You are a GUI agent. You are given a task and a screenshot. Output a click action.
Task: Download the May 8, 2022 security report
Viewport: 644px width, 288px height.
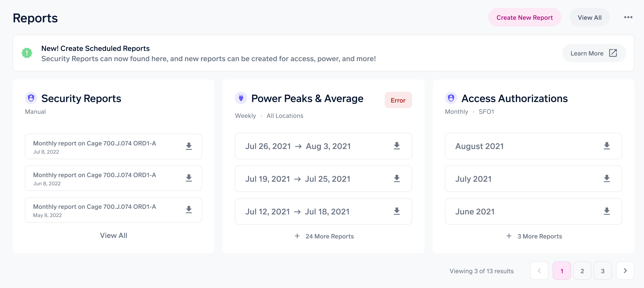189,210
